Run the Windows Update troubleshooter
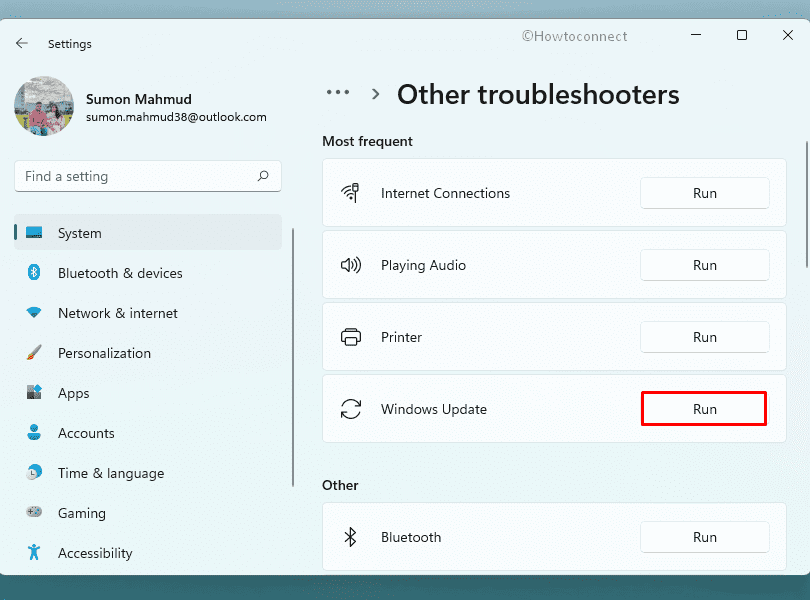Screen dimensions: 810x600 tap(704, 409)
